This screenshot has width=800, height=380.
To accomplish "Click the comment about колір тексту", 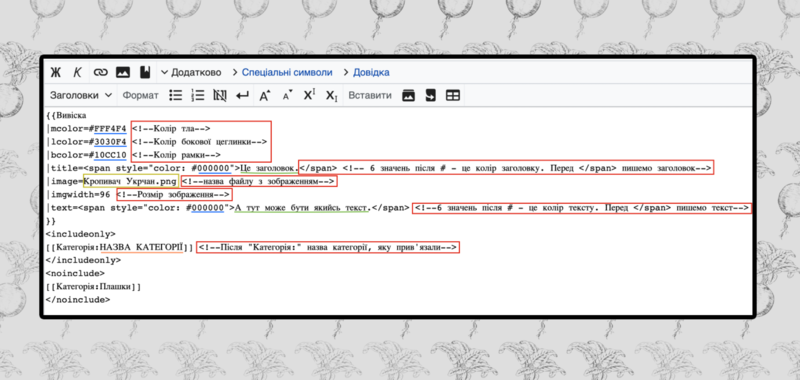I will point(582,208).
